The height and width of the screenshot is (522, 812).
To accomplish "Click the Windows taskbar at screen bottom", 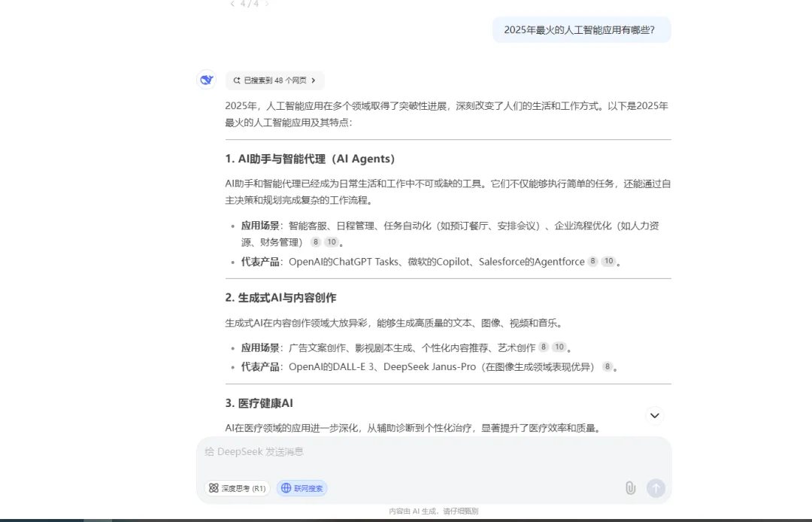I will point(406,519).
